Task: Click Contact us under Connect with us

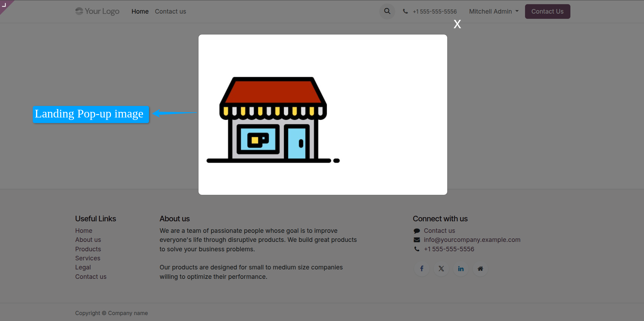Action: pyautogui.click(x=439, y=231)
